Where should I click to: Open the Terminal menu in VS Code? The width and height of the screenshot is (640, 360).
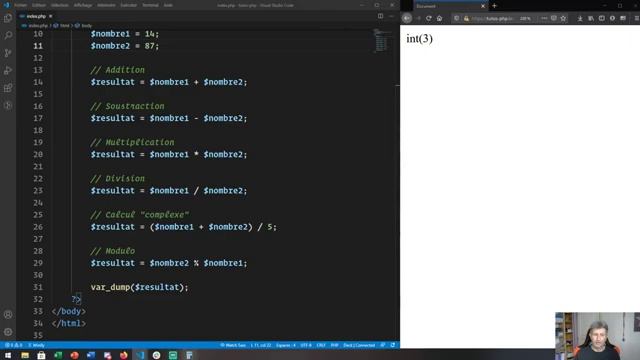150,5
